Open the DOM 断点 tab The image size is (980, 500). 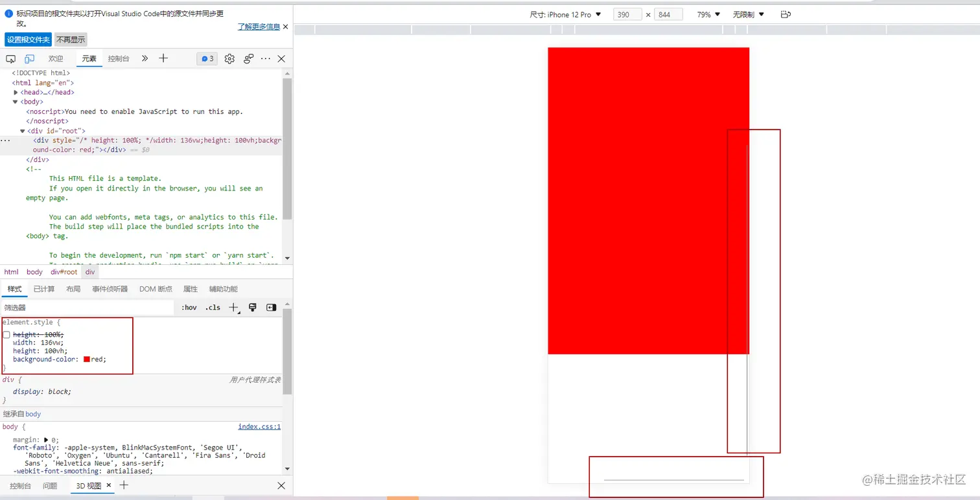(x=156, y=289)
